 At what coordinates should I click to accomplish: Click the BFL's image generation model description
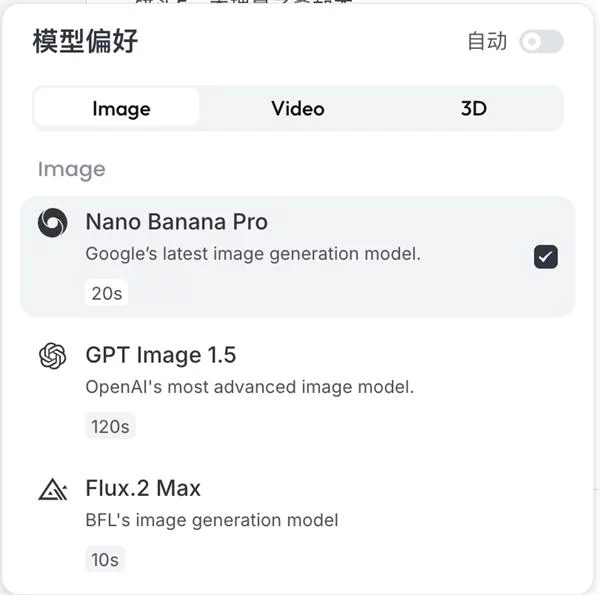[212, 520]
